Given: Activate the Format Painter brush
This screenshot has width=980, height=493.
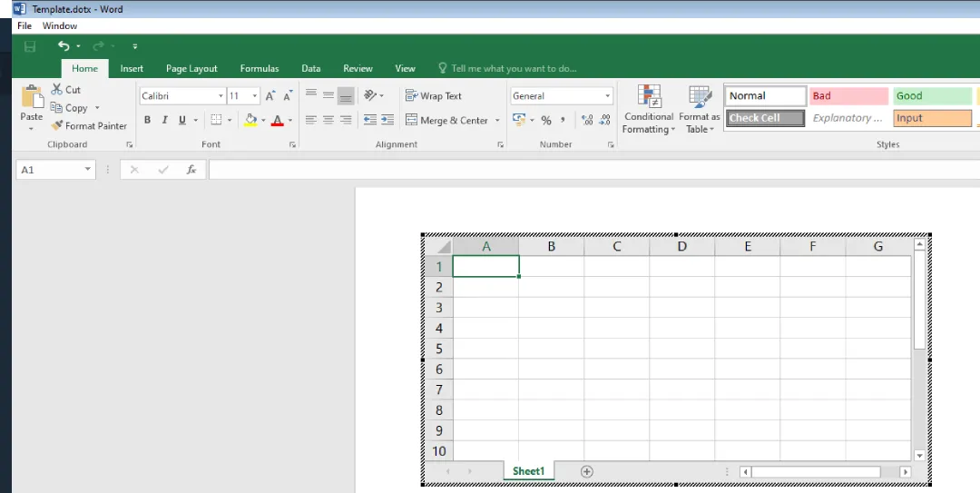Looking at the screenshot, I should 57,126.
